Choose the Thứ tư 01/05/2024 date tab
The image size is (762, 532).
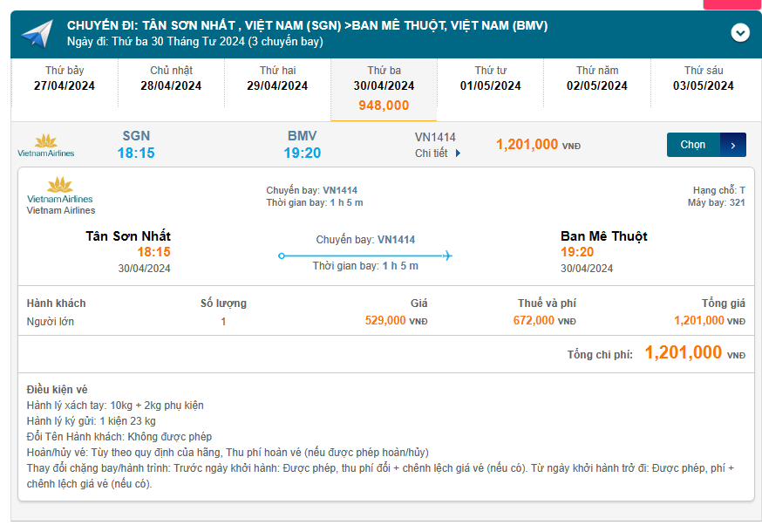click(x=491, y=78)
